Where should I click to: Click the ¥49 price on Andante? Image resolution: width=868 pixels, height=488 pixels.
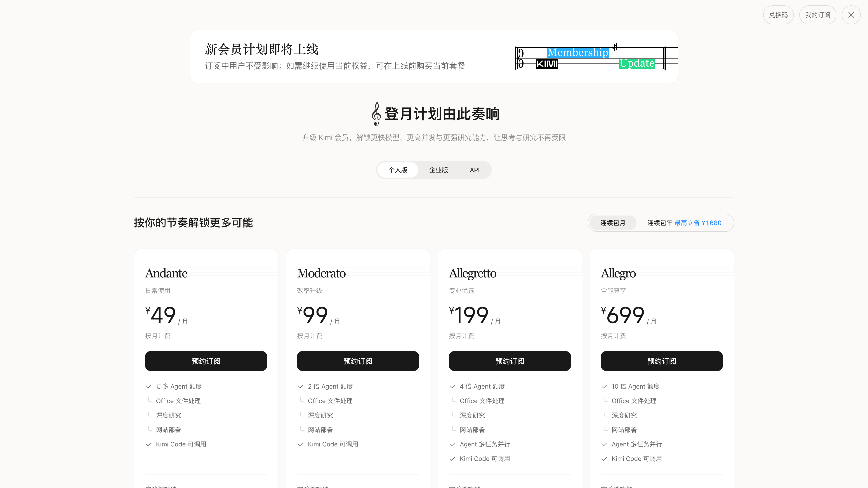pos(160,315)
